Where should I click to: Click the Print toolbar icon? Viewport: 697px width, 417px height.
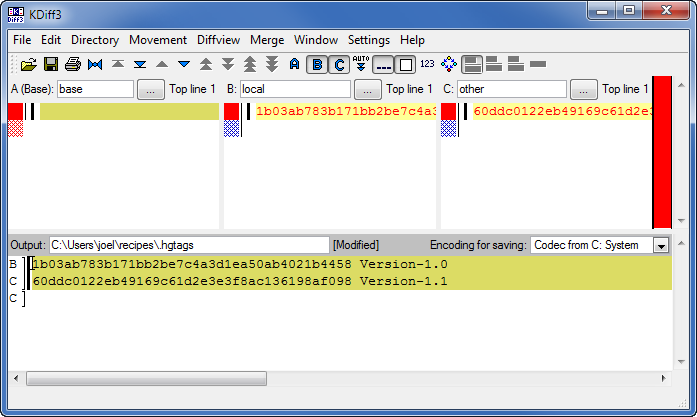[x=73, y=65]
